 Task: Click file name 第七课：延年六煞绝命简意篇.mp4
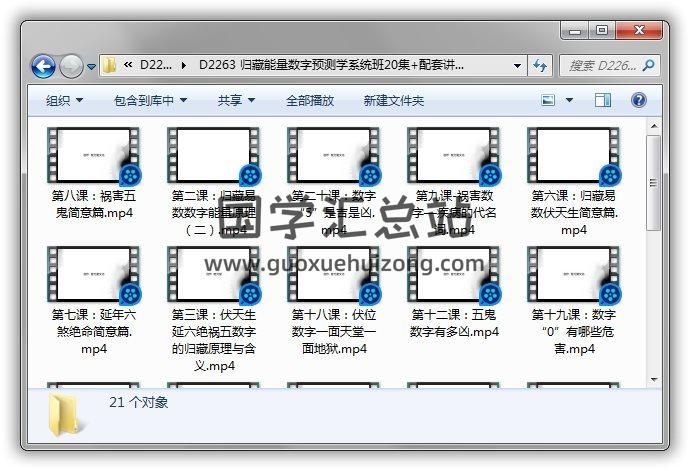pyautogui.click(x=94, y=331)
